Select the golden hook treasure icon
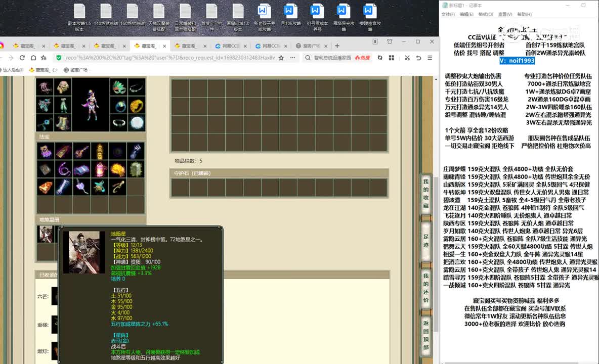 pos(118,188)
